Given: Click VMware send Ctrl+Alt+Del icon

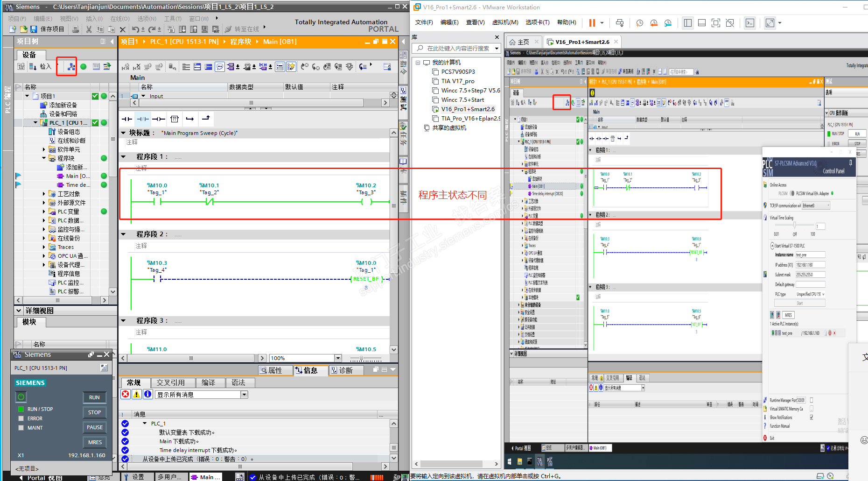Looking at the screenshot, I should pyautogui.click(x=620, y=23).
